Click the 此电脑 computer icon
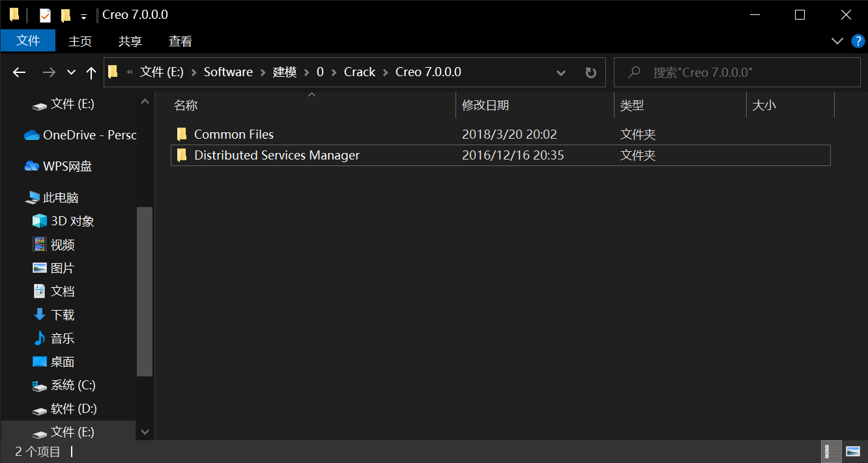 [x=33, y=198]
